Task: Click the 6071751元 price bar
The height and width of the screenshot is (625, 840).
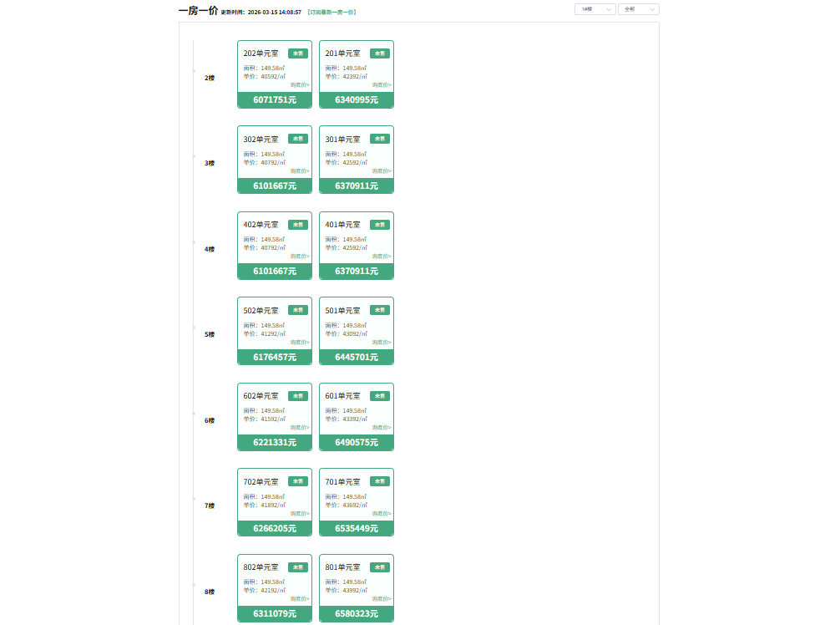Action: click(x=275, y=100)
